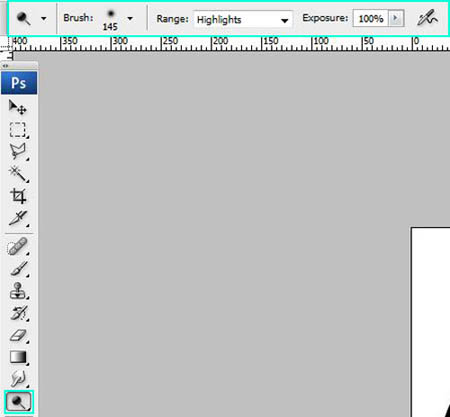Select the Dodge tool in the toolbox

coord(19,402)
